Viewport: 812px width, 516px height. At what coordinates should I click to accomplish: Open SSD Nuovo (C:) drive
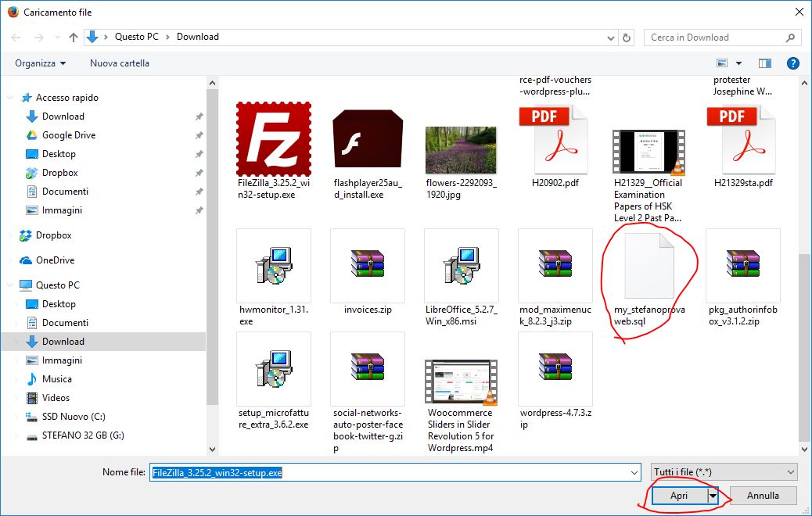coord(73,417)
